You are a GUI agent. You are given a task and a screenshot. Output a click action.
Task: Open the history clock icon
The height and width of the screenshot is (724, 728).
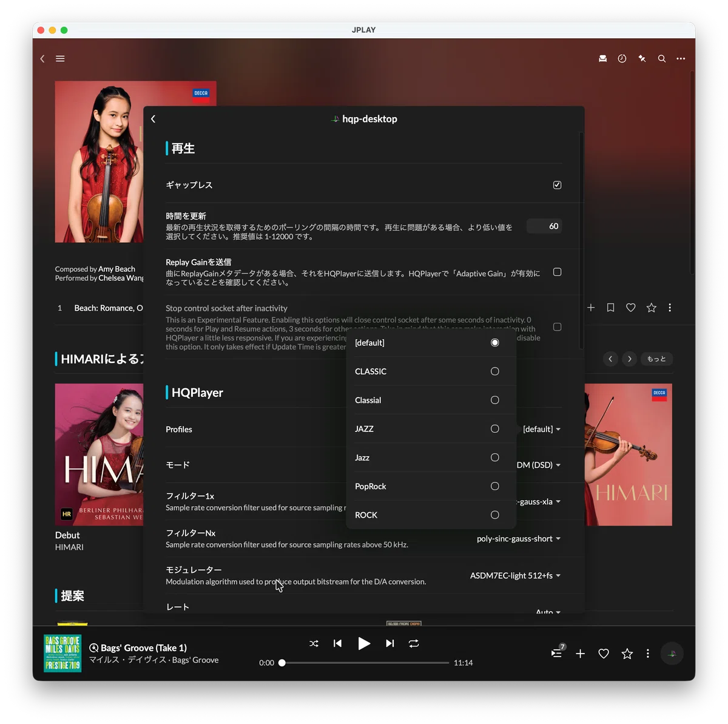(x=622, y=59)
